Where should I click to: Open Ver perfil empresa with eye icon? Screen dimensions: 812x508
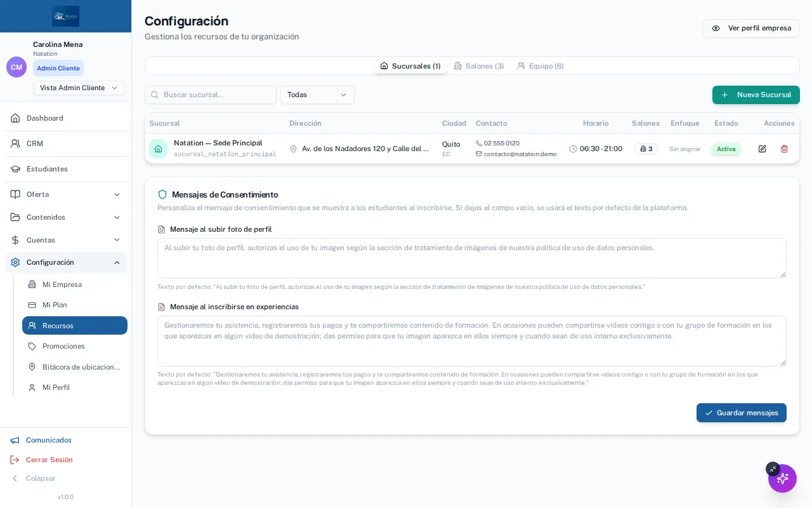tap(751, 28)
